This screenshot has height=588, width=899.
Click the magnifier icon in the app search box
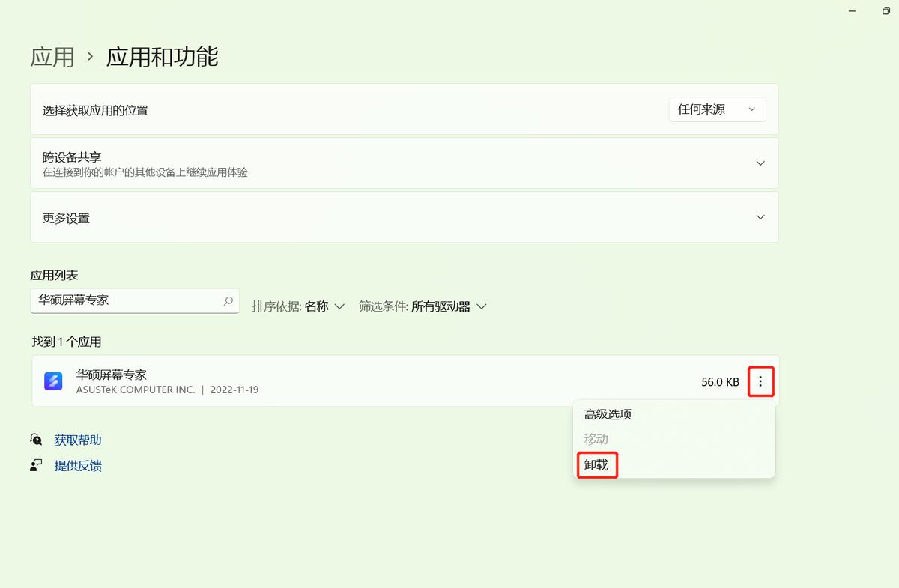(227, 300)
